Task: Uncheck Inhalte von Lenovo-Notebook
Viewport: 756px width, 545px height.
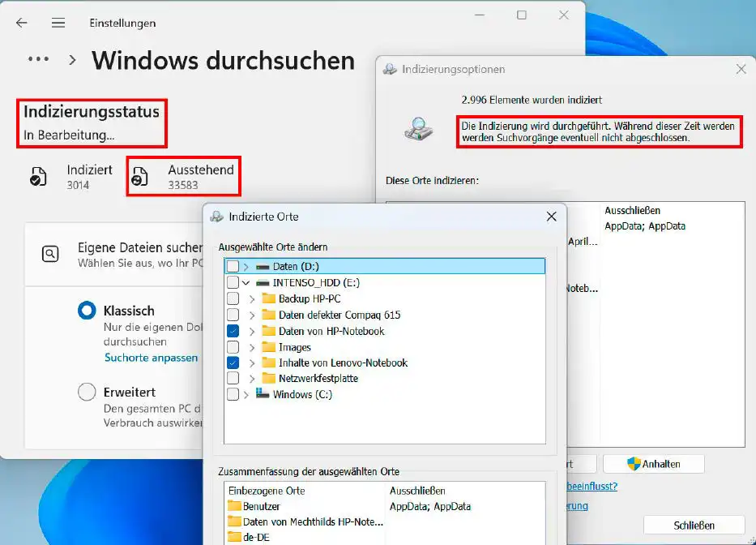Action: click(232, 363)
